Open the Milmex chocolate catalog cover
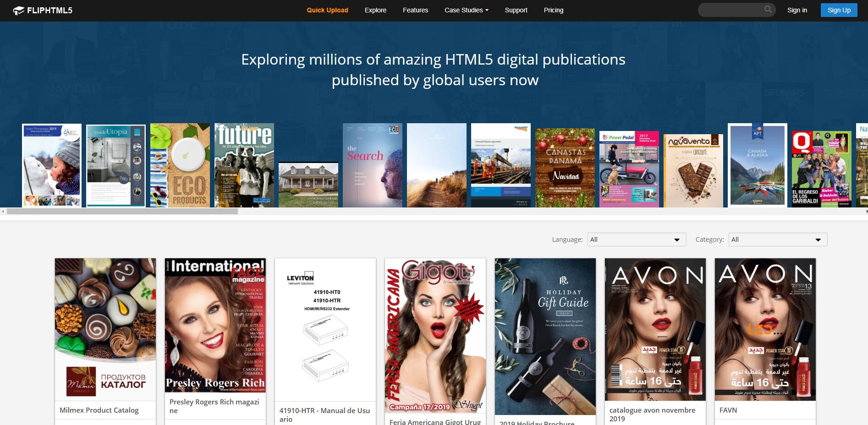This screenshot has width=868, height=425. click(x=105, y=330)
